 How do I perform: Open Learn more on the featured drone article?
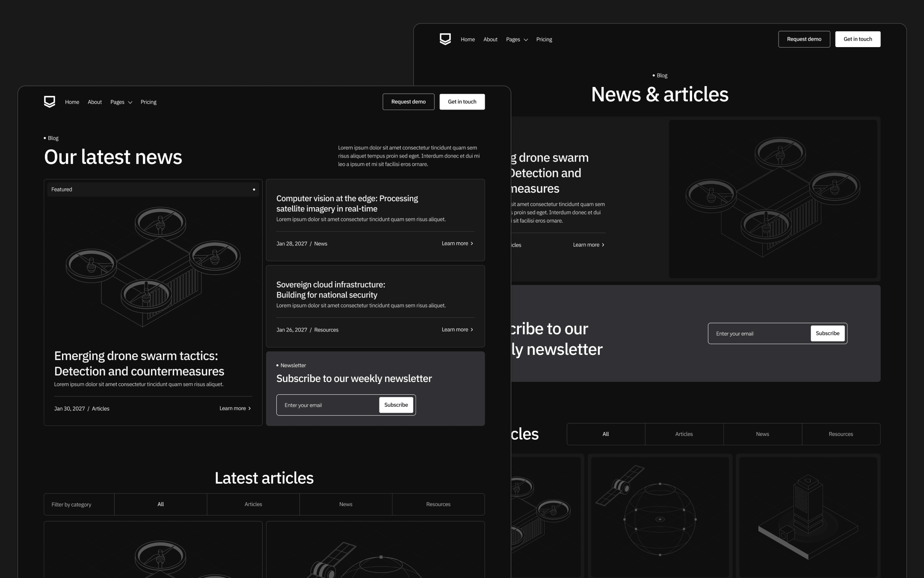[x=235, y=408]
